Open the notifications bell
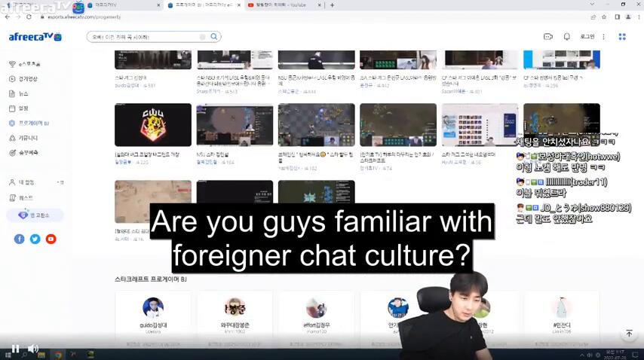The image size is (644, 360). [x=567, y=37]
